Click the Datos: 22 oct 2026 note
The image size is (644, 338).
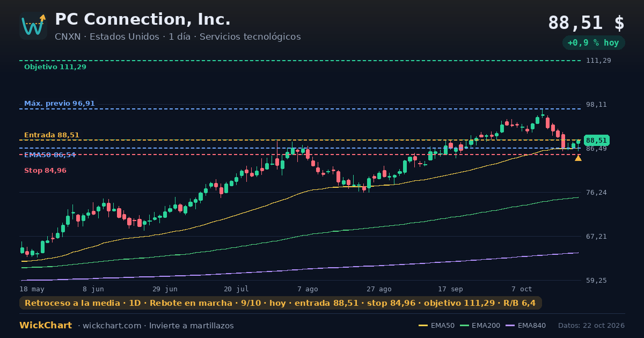pyautogui.click(x=591, y=326)
